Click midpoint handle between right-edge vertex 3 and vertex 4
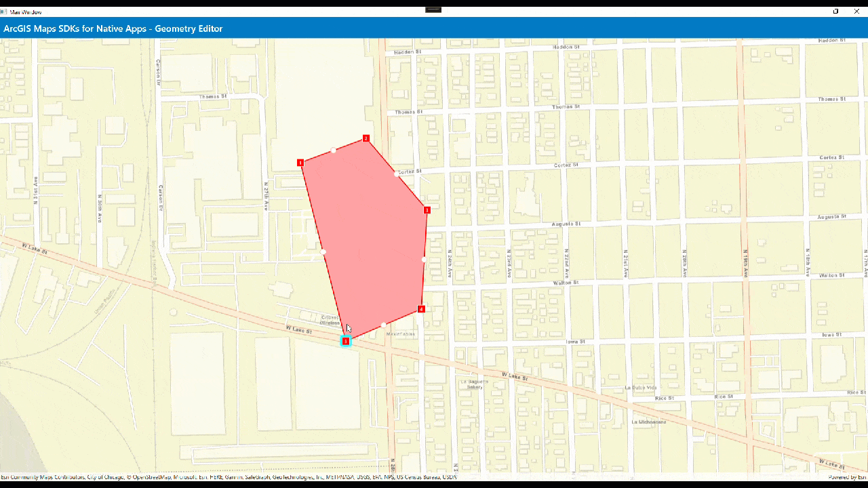 (424, 260)
